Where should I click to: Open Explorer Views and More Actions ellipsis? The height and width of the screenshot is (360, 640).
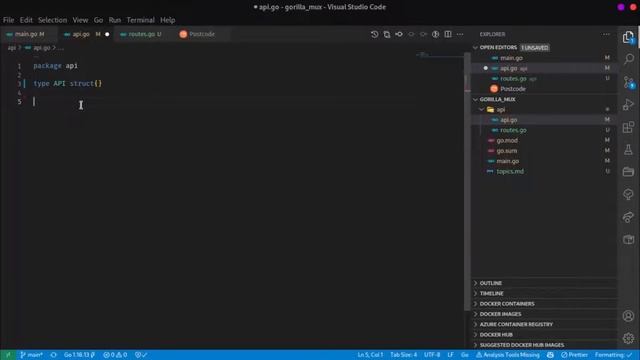tap(606, 34)
